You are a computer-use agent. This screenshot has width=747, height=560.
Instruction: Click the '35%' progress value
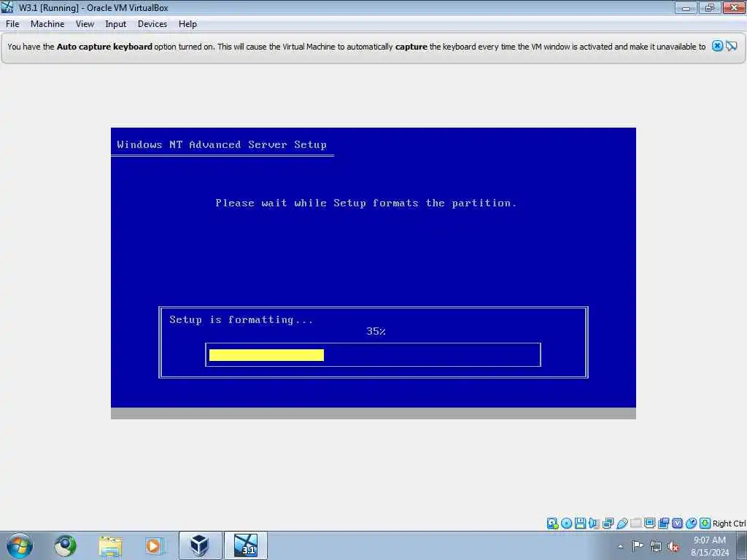(x=376, y=332)
